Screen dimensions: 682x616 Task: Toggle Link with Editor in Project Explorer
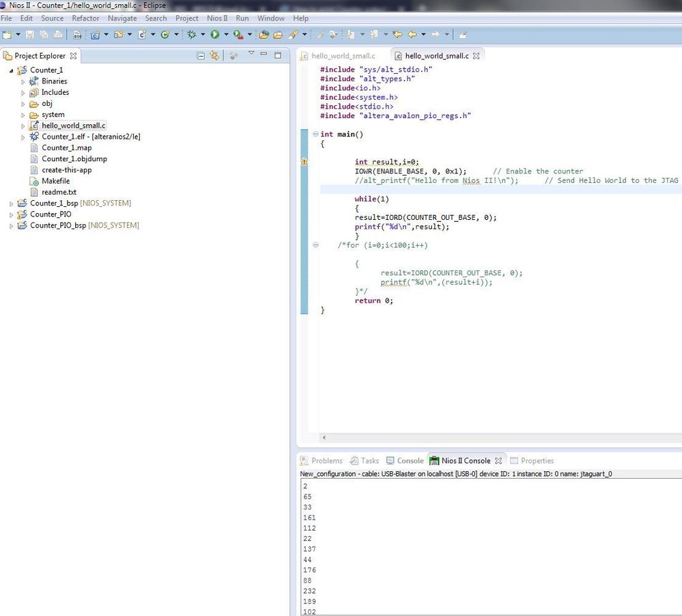pyautogui.click(x=214, y=56)
